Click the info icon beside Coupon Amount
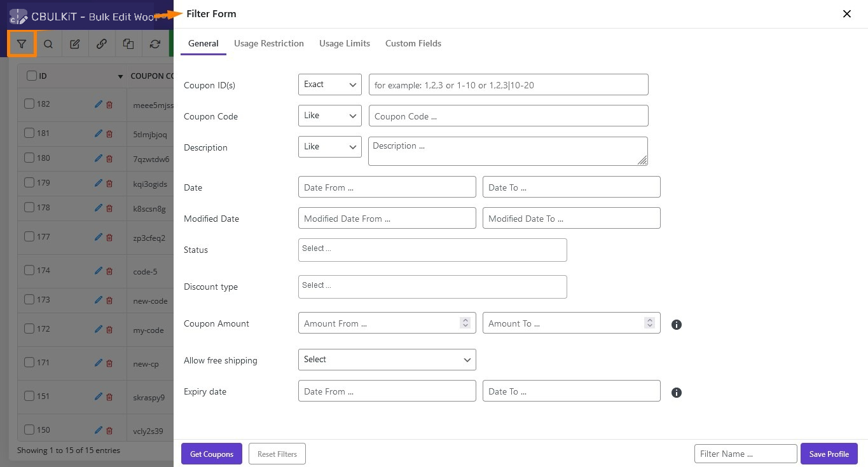The width and height of the screenshot is (868, 467). [677, 325]
